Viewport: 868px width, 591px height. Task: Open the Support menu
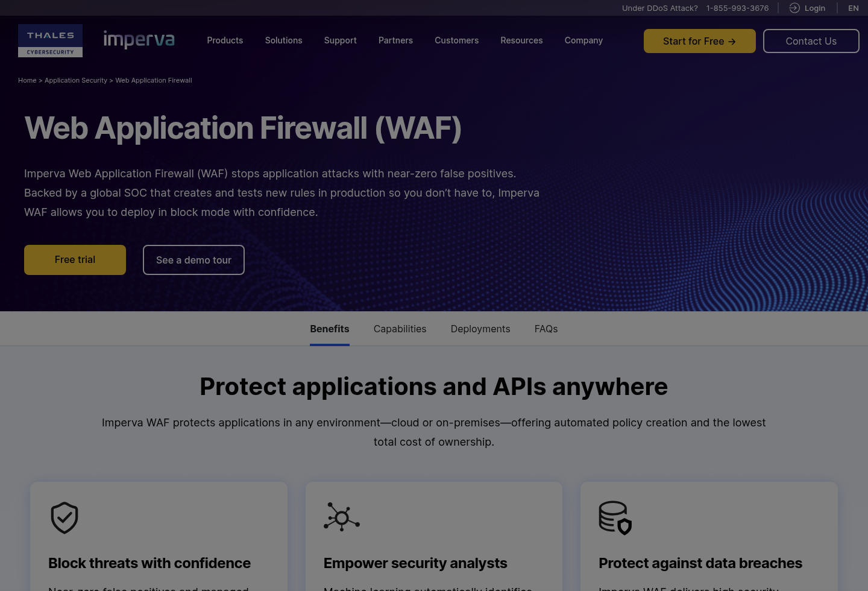[x=341, y=40]
